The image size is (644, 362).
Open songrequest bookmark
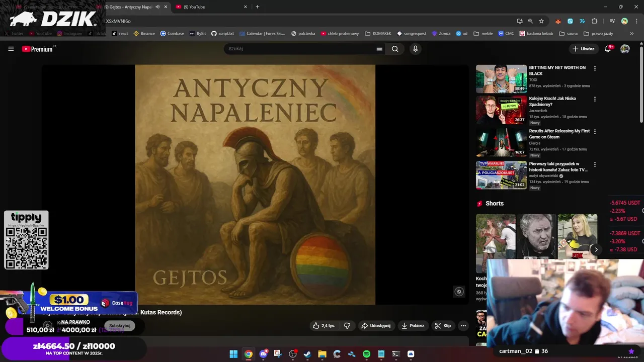(412, 34)
